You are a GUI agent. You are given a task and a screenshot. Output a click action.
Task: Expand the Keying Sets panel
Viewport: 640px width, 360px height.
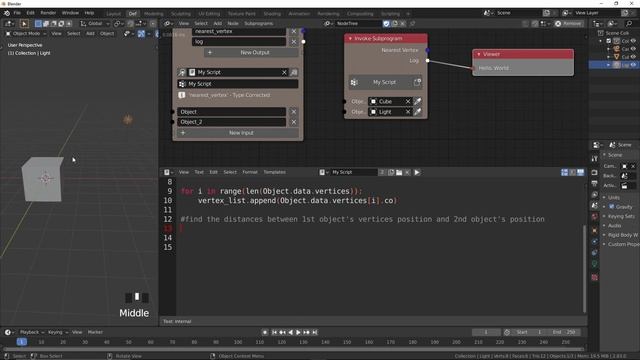[x=621, y=216]
